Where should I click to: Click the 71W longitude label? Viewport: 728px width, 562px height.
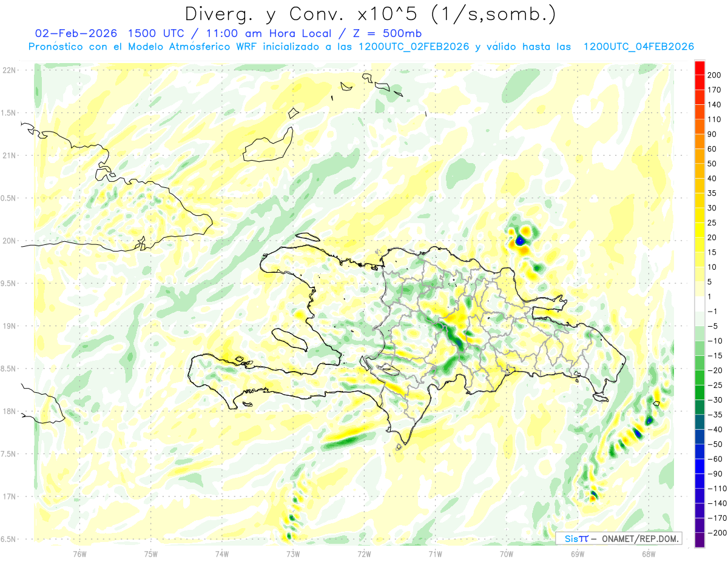coord(435,554)
